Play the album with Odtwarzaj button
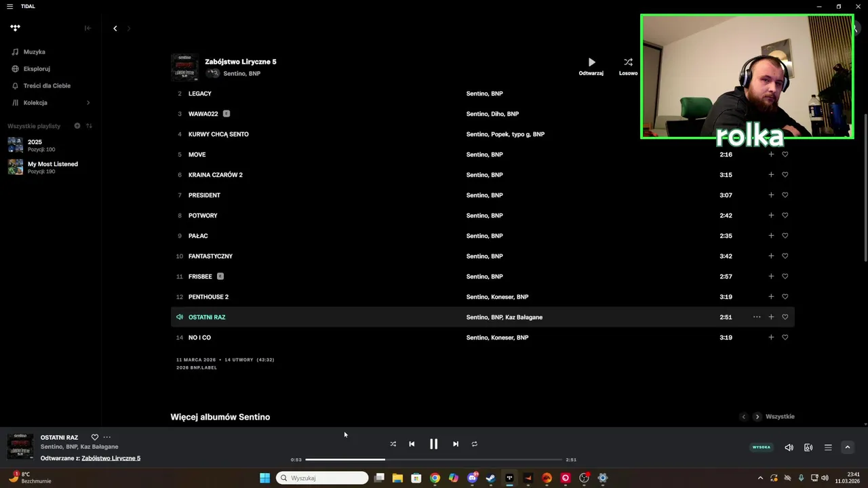868x488 pixels. click(591, 66)
